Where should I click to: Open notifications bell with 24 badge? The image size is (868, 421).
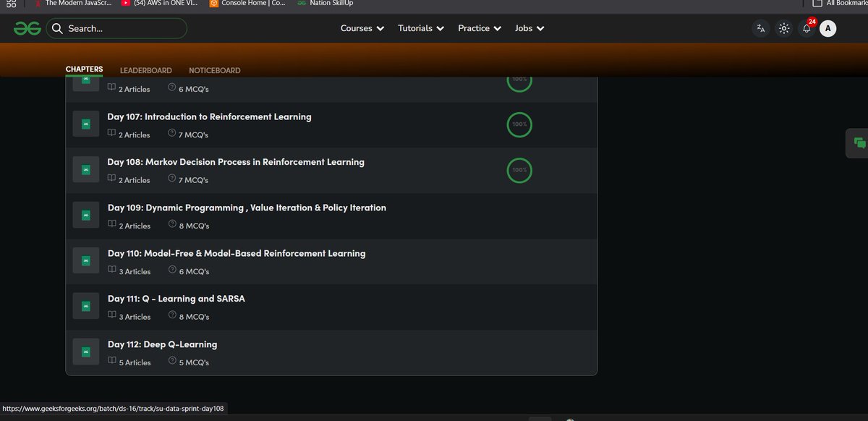click(807, 28)
